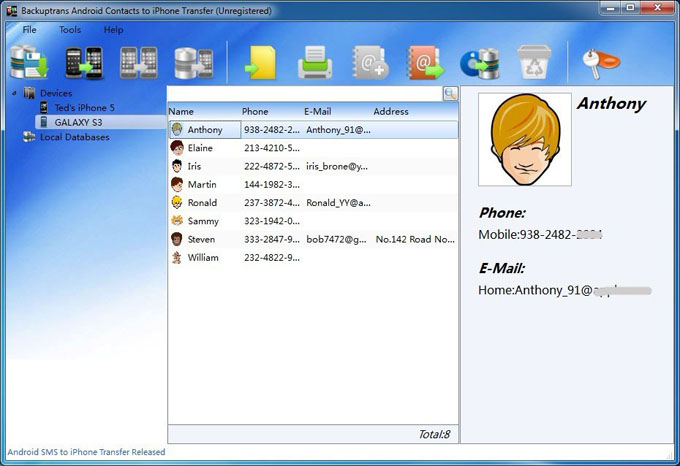
Task: Click email iris_brone@y...
Action: pyautogui.click(x=337, y=166)
